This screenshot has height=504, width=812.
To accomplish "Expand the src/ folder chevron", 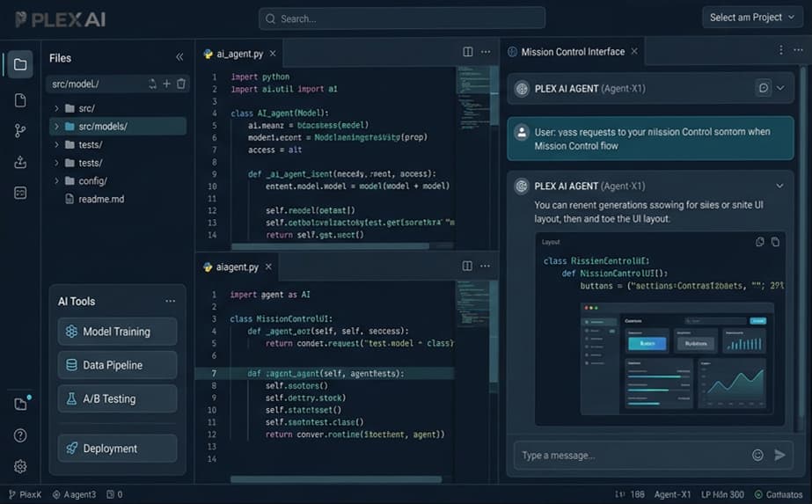I will tap(56, 108).
